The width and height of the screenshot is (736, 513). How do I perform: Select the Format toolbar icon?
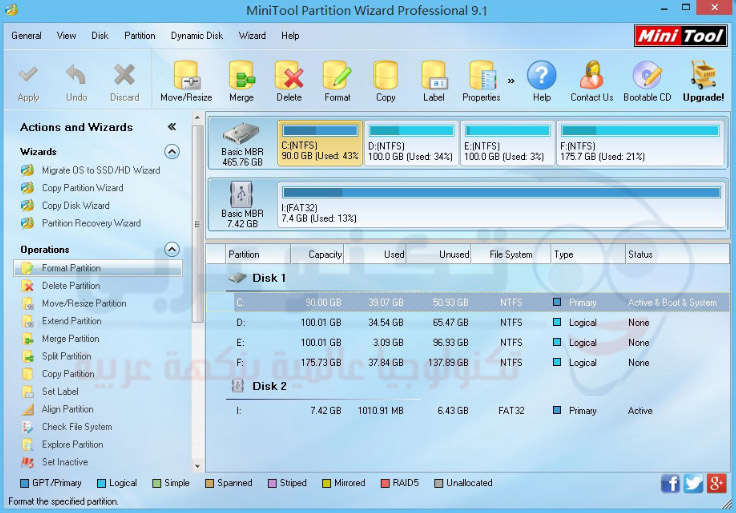click(x=337, y=76)
